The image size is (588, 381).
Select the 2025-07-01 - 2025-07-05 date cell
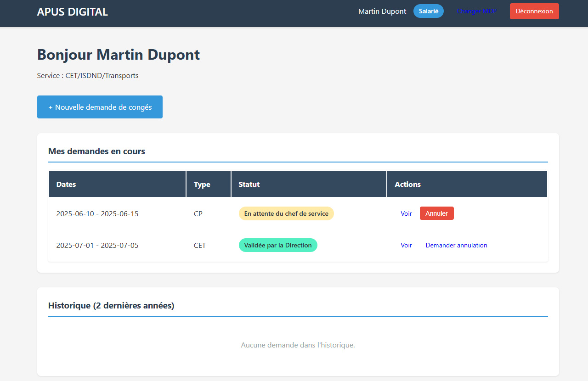click(x=97, y=246)
